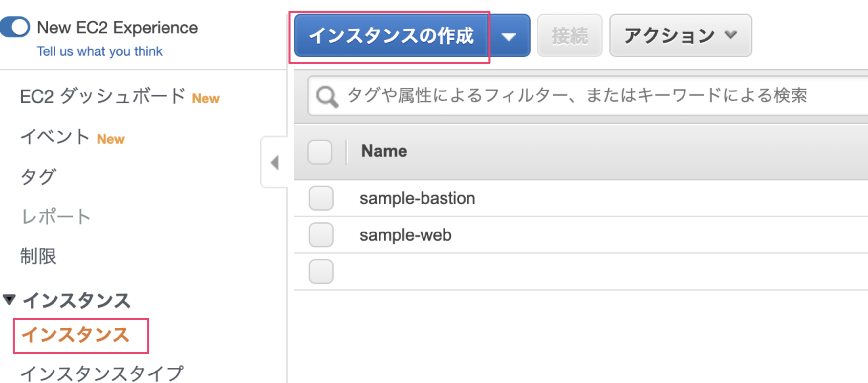The height and width of the screenshot is (383, 868).
Task: Click the search magnifier icon
Action: click(x=327, y=97)
